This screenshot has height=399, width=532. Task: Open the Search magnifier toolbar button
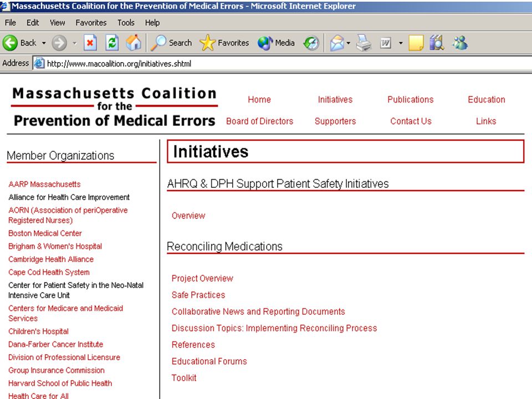pos(172,43)
